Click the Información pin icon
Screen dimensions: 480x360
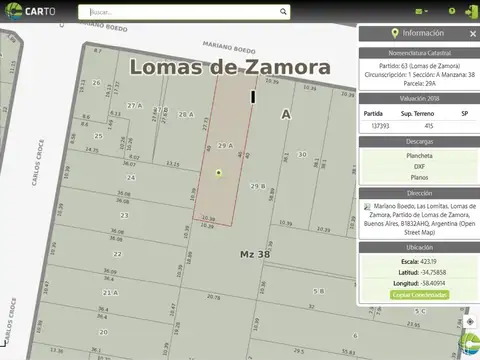point(395,33)
